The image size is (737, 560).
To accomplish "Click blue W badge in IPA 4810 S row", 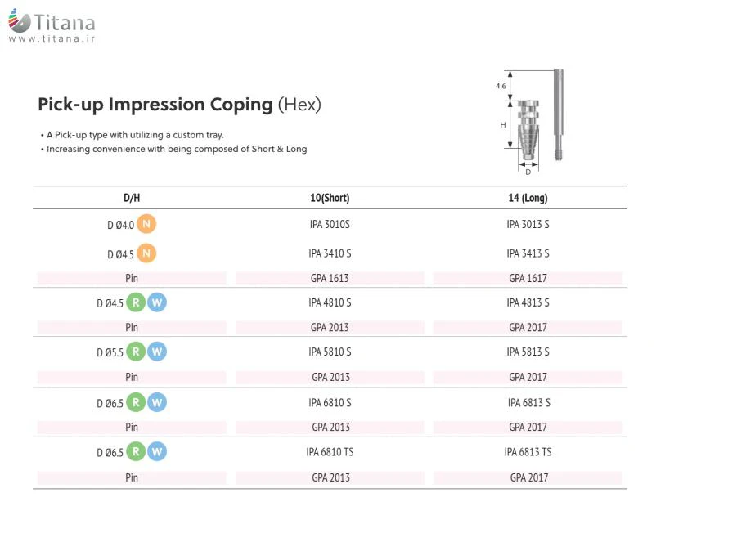I will pos(157,302).
